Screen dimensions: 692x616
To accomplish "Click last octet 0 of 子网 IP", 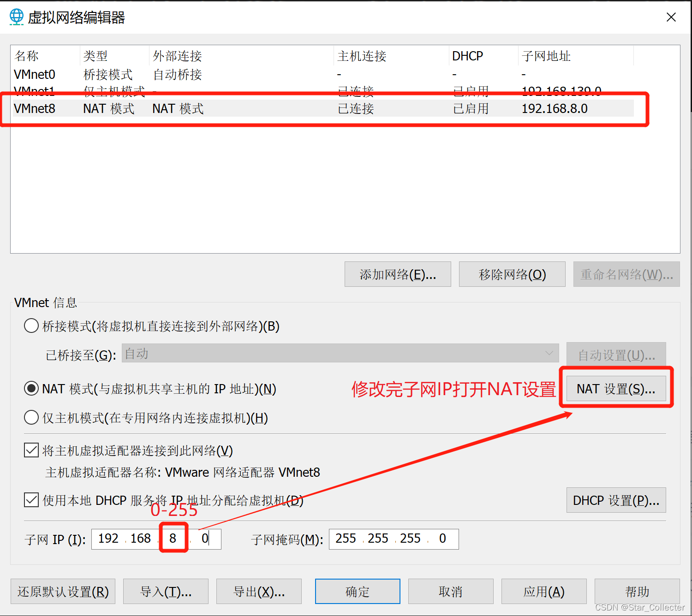I will coord(205,539).
